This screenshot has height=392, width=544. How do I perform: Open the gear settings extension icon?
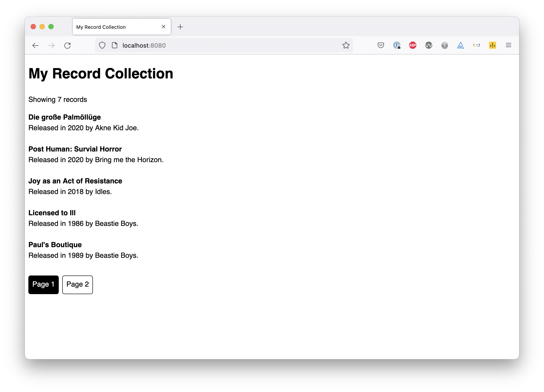pos(444,45)
